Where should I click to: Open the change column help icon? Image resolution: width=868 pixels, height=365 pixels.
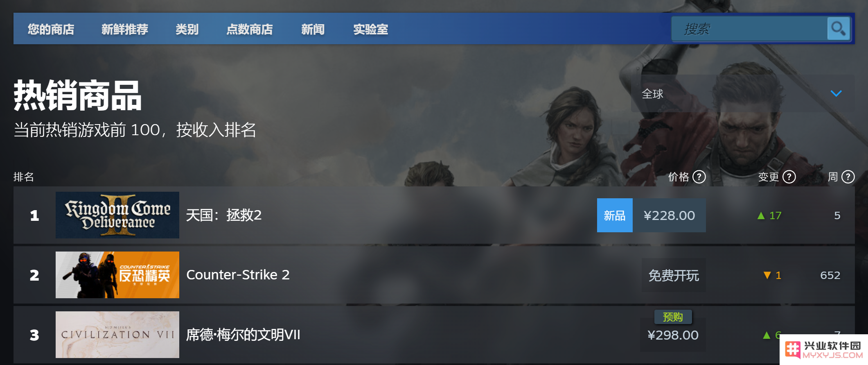(x=789, y=177)
